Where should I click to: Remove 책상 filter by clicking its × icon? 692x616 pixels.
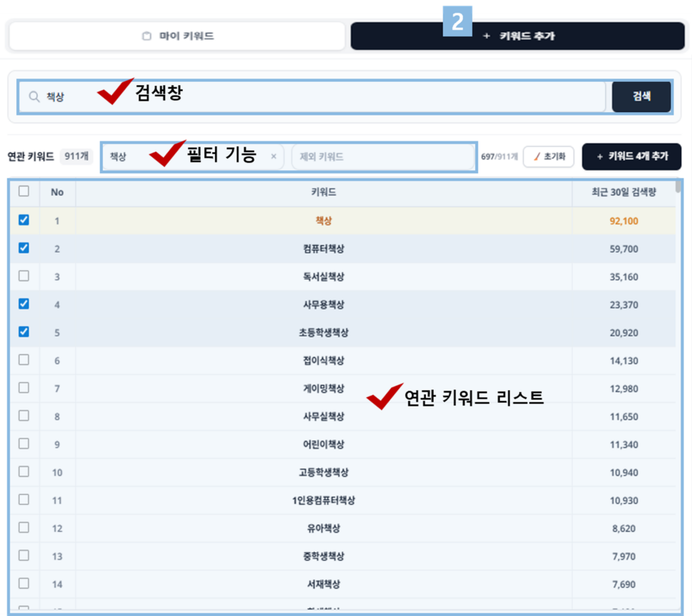click(273, 156)
